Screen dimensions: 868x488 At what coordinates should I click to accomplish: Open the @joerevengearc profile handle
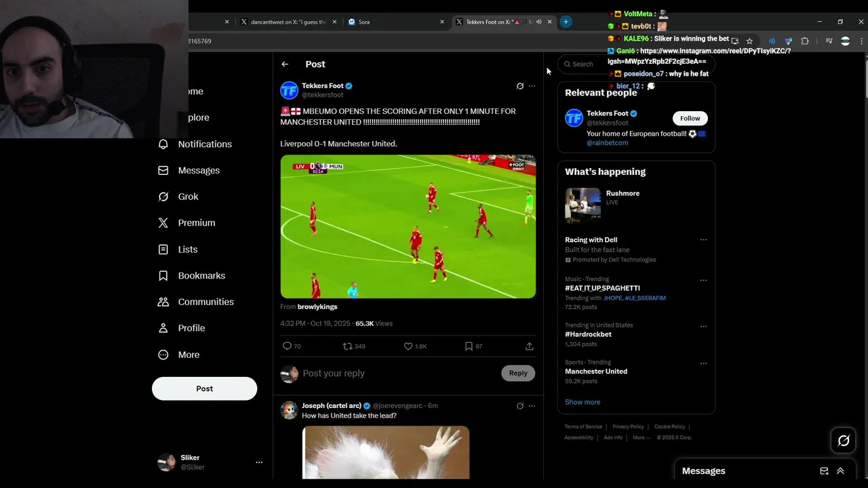pyautogui.click(x=397, y=406)
